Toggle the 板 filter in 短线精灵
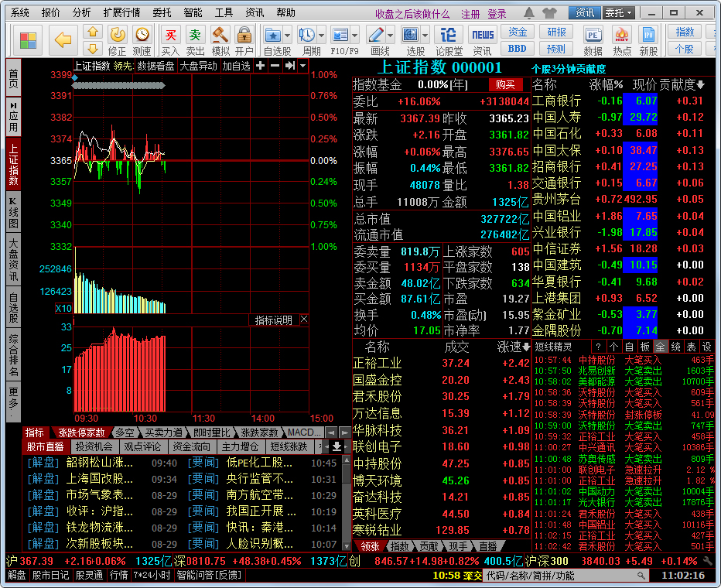Viewport: 721px width, 588px height. 645,347
